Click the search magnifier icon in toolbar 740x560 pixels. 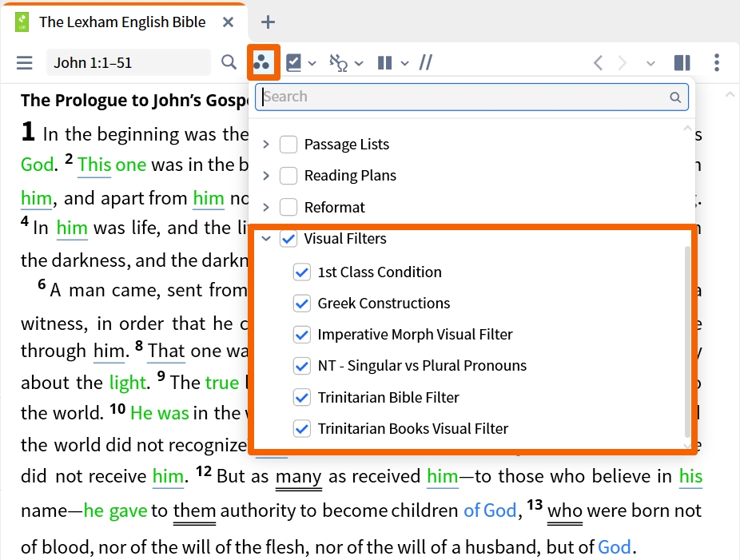[x=229, y=62]
